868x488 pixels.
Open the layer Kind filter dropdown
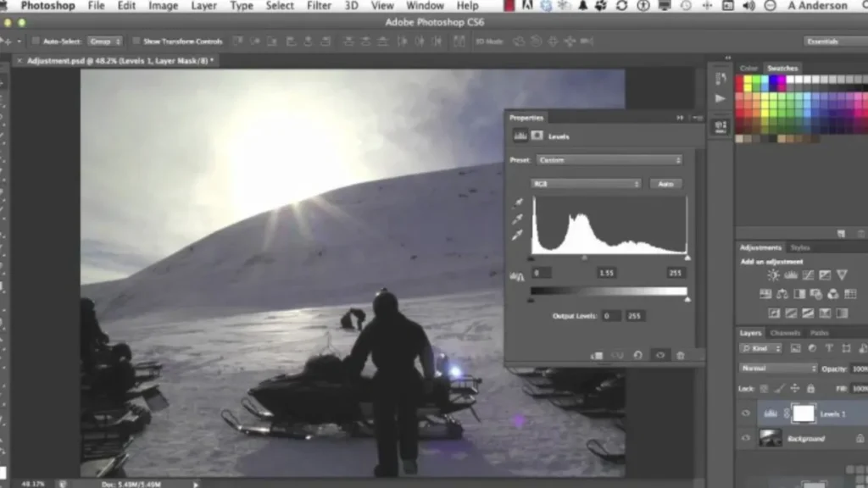pos(761,348)
